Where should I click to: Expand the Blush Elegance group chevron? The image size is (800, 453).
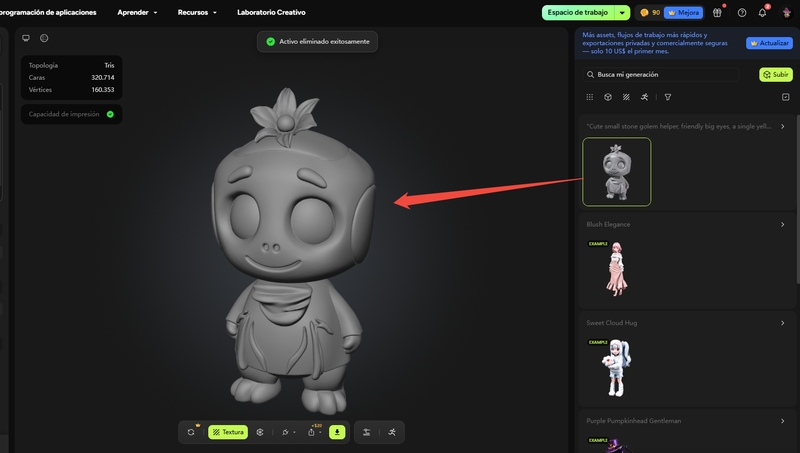(x=783, y=224)
